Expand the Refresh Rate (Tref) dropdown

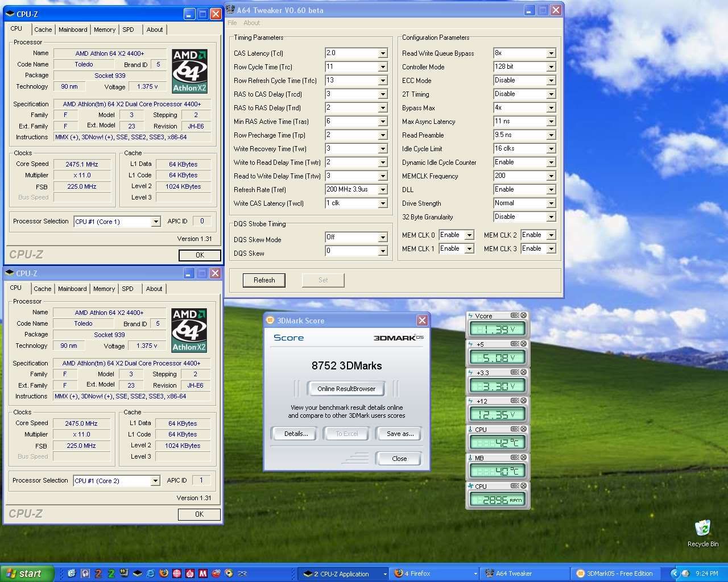coord(383,190)
